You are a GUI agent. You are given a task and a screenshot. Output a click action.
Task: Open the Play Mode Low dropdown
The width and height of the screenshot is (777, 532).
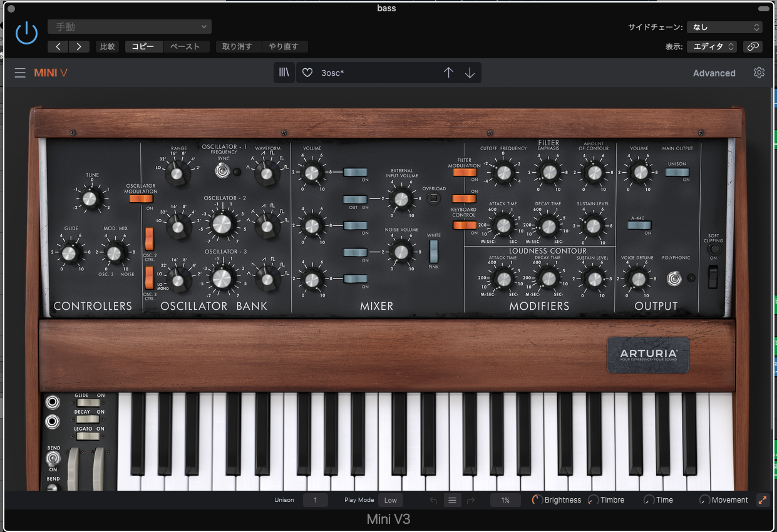pyautogui.click(x=391, y=500)
